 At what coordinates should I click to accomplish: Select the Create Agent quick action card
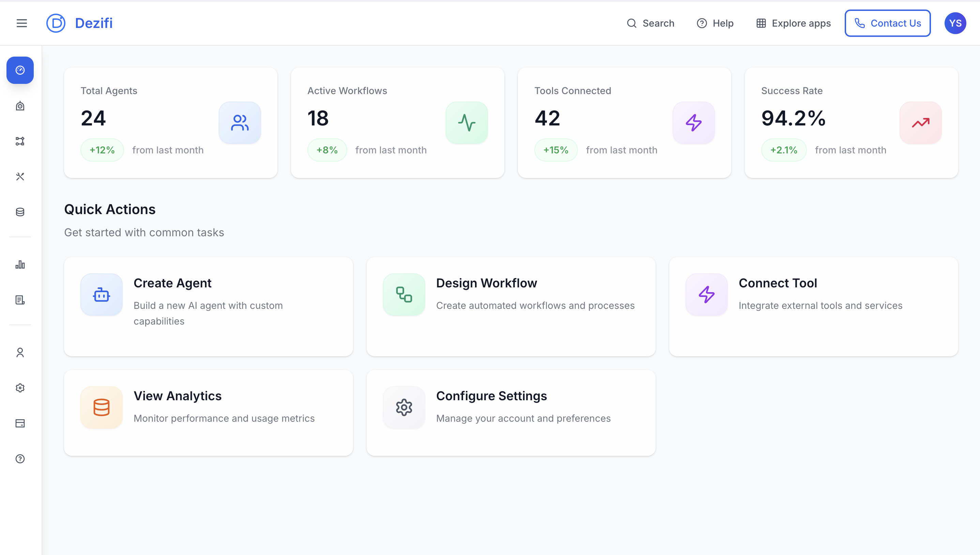click(209, 306)
